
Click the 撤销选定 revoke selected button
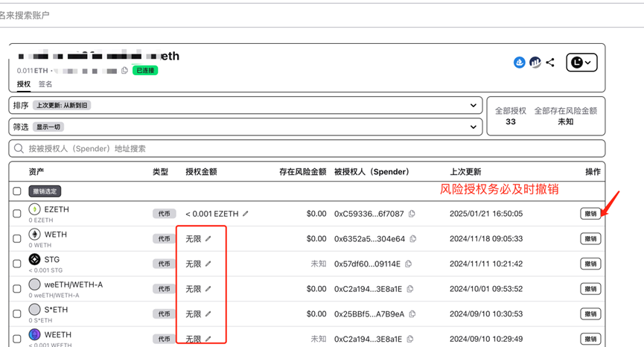pos(45,191)
